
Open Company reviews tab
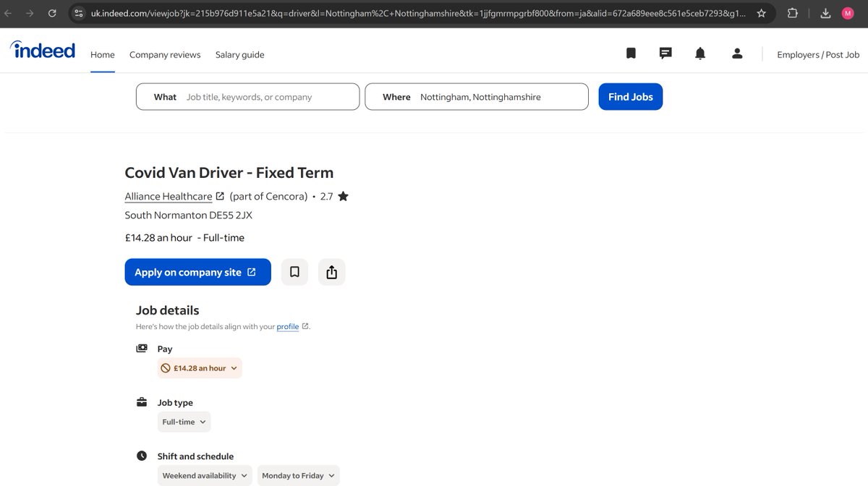click(x=165, y=55)
